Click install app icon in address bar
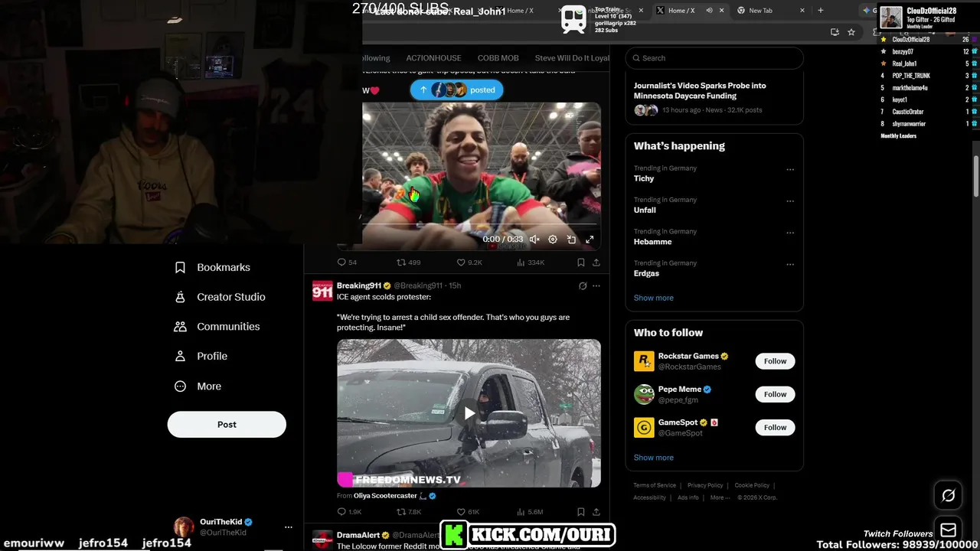This screenshot has width=980, height=551. (x=835, y=32)
